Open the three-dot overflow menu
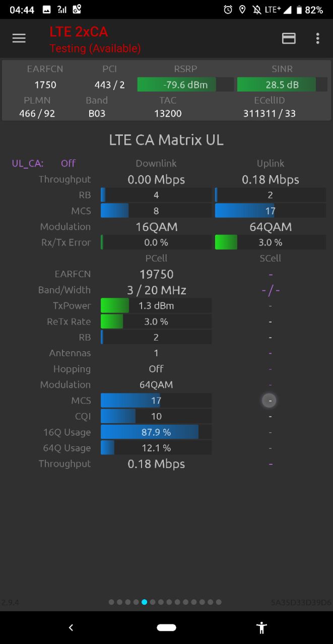The width and height of the screenshot is (333, 644). pyautogui.click(x=317, y=39)
